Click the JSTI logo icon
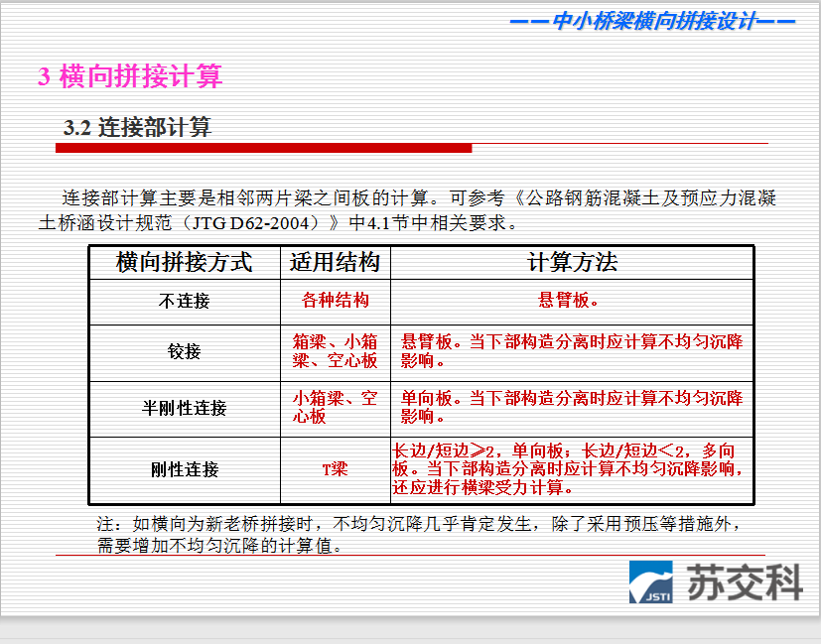 pyautogui.click(x=651, y=582)
